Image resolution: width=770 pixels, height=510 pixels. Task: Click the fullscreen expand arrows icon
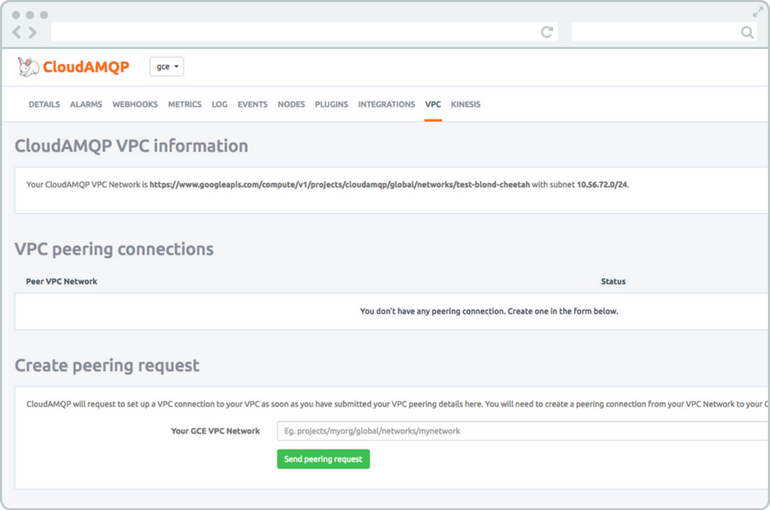coord(758,12)
